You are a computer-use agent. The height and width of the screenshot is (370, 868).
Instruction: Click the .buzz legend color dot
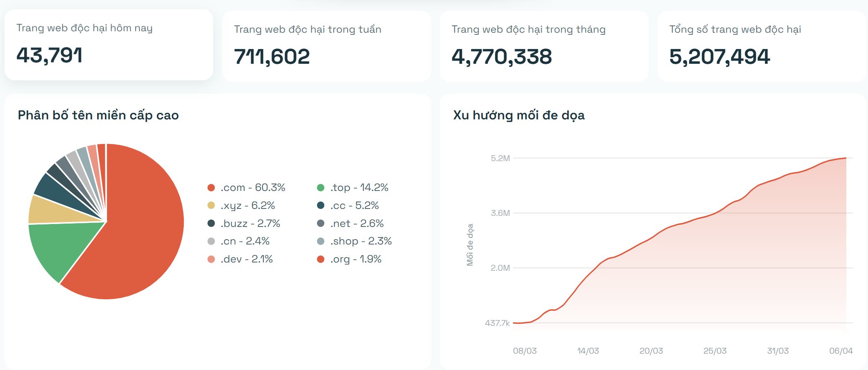click(x=211, y=223)
